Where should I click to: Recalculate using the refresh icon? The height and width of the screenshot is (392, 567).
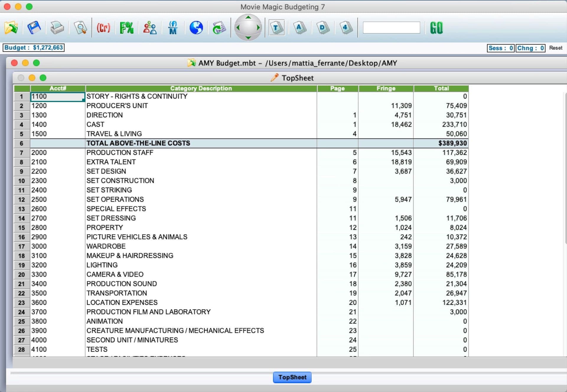pos(219,27)
